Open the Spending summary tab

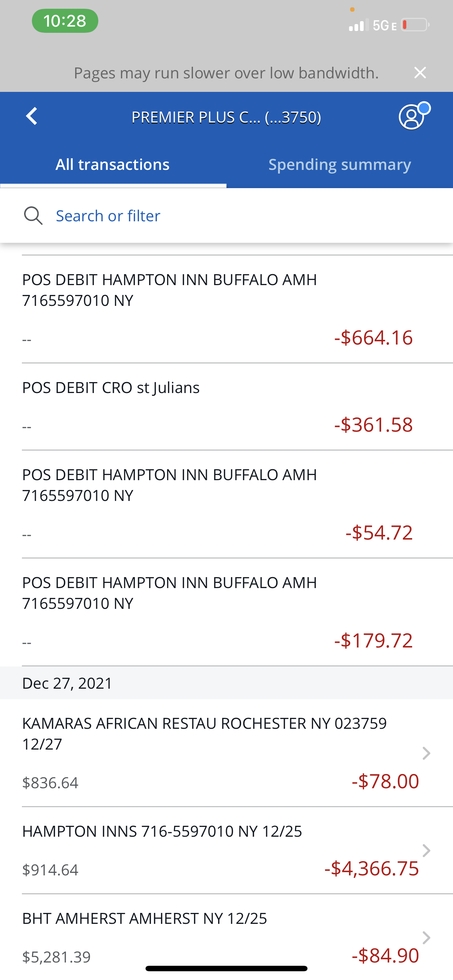tap(340, 165)
